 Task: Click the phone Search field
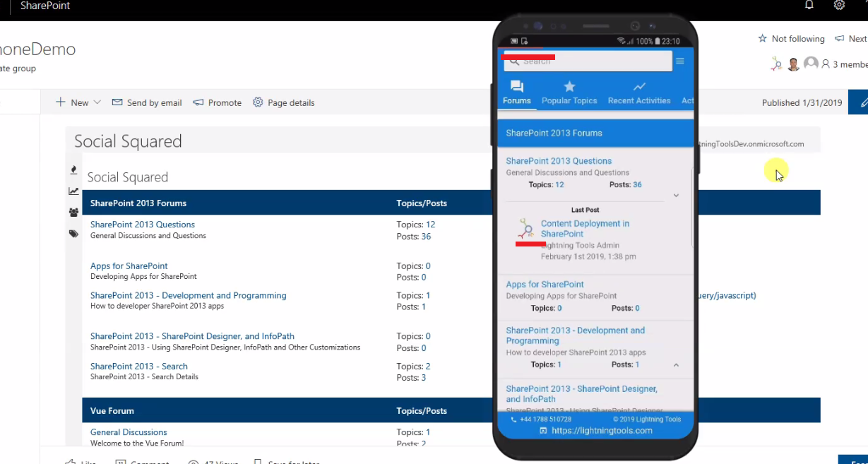coord(588,61)
